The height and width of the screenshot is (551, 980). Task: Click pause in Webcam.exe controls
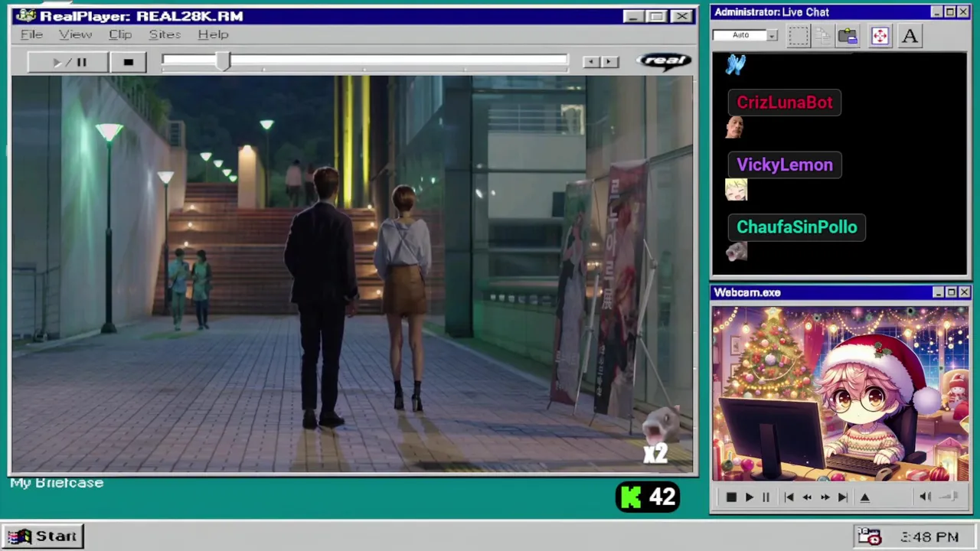click(x=766, y=497)
